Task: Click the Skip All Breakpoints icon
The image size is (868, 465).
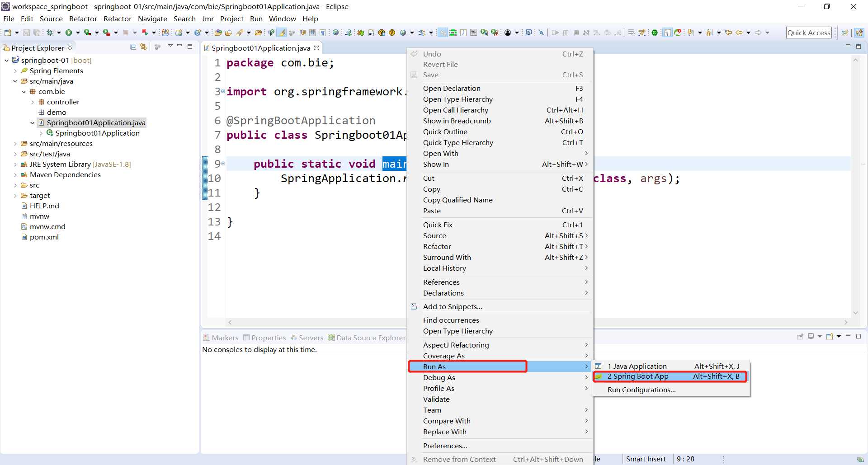Action: tap(541, 33)
